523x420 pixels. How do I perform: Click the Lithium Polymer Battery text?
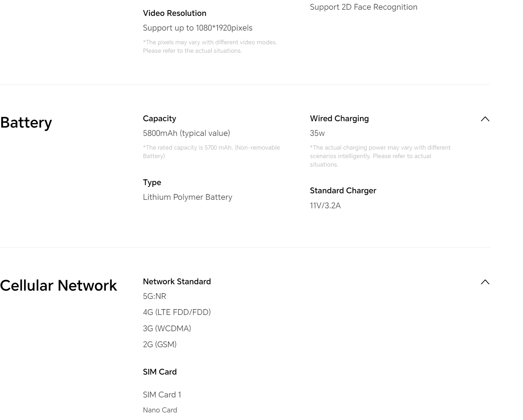(x=187, y=197)
